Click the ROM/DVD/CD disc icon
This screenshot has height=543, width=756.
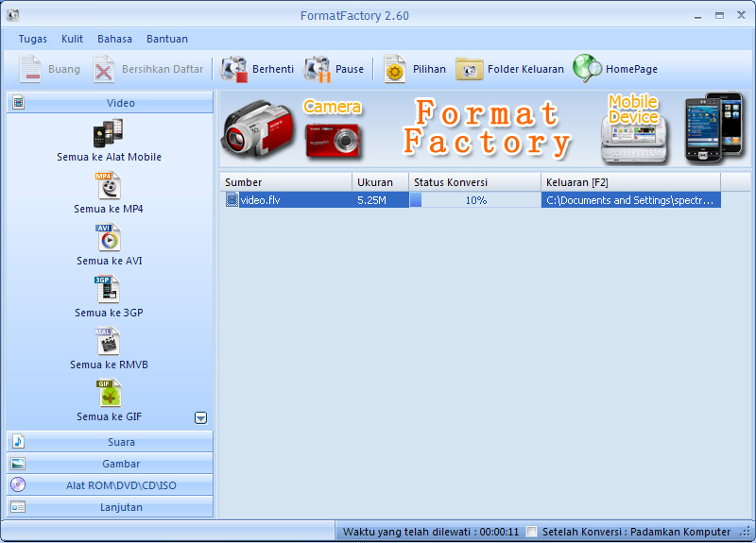[x=18, y=484]
